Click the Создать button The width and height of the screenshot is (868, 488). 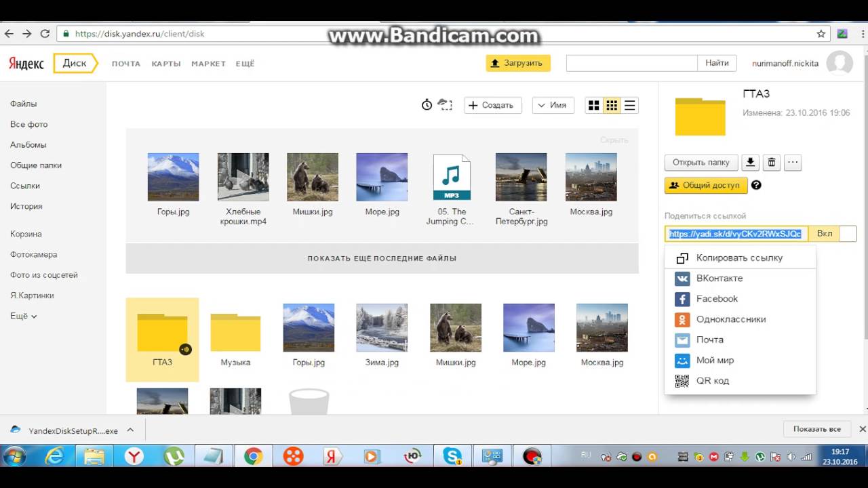click(x=493, y=105)
